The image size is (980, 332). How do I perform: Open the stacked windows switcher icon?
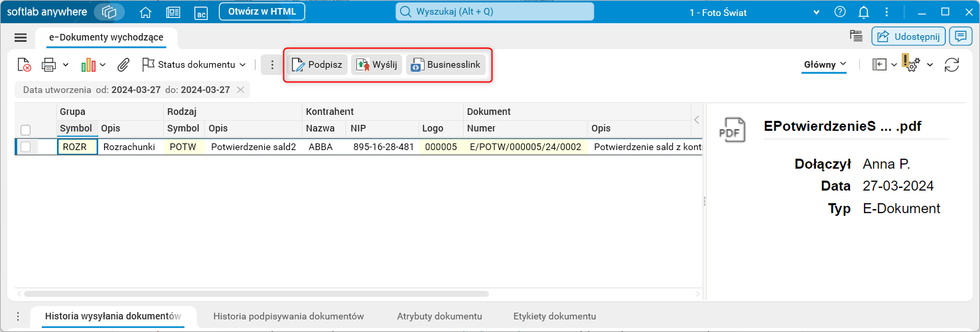click(109, 12)
